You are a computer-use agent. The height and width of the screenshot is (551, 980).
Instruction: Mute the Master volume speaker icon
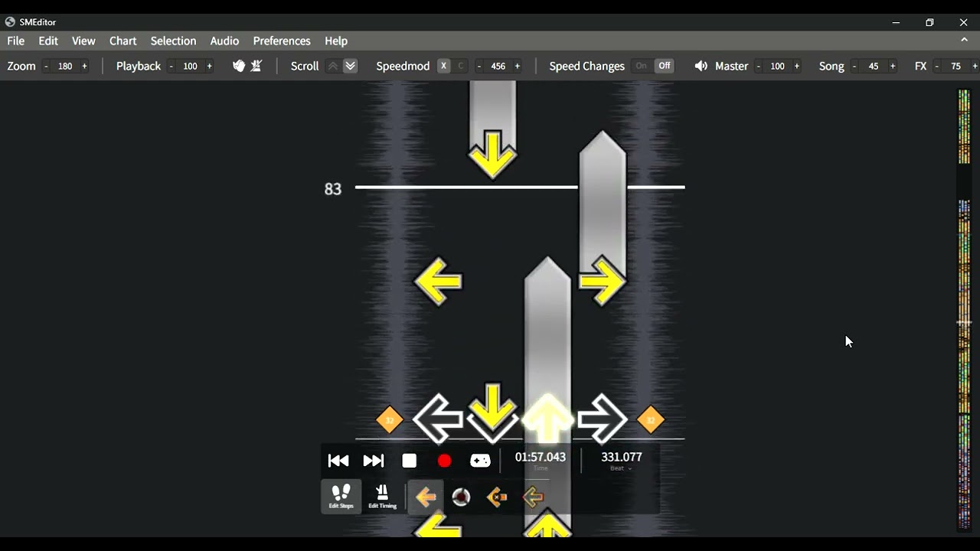click(701, 66)
